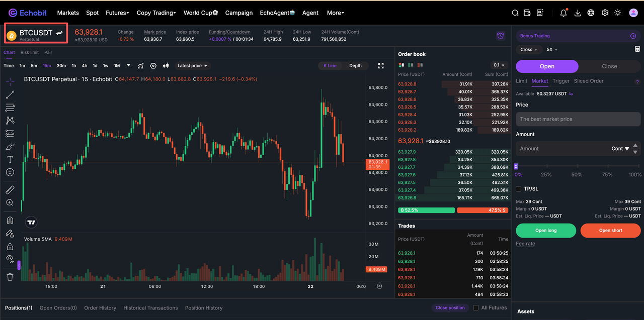Expand the chart to fullscreen
644x320 pixels.
click(x=381, y=66)
